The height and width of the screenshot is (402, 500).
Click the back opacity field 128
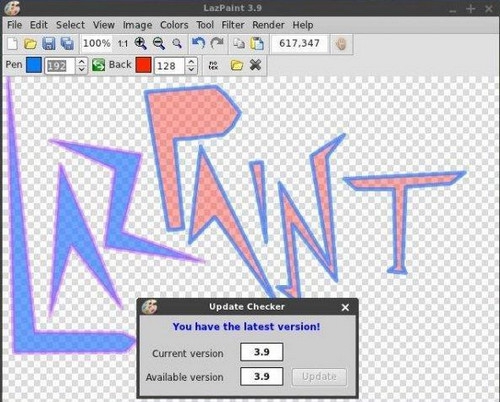click(x=170, y=66)
